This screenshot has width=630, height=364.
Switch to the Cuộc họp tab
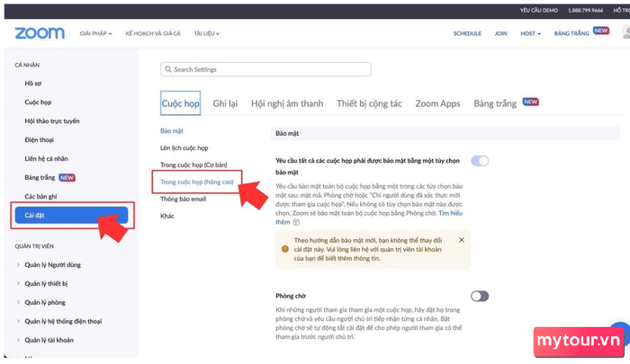(180, 103)
